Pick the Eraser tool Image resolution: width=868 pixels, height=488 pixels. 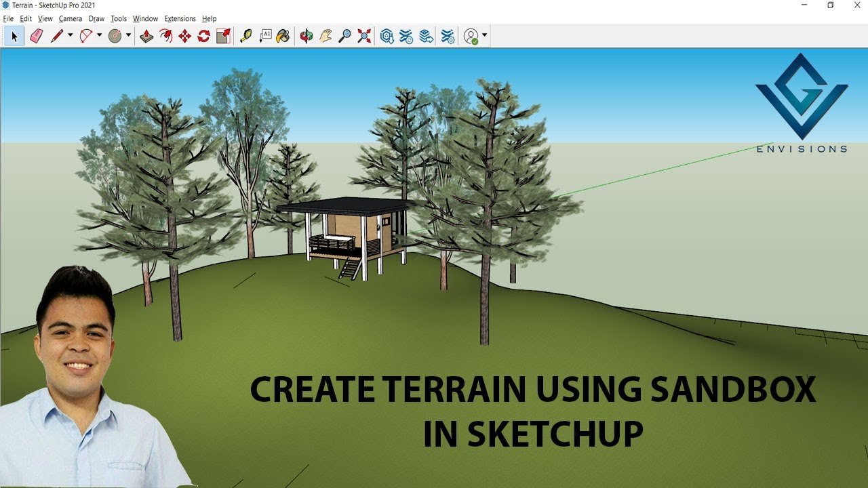click(37, 36)
